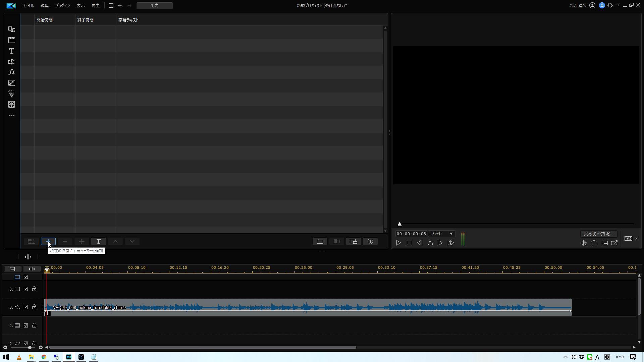Image resolution: width=644 pixels, height=362 pixels.
Task: Open preferences gear icon
Action: pyautogui.click(x=610, y=5)
